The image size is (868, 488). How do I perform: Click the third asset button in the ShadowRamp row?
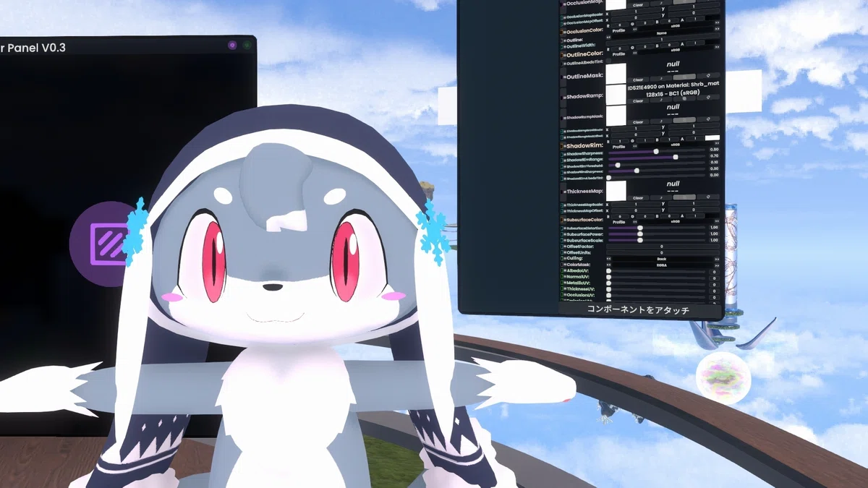pyautogui.click(x=684, y=100)
